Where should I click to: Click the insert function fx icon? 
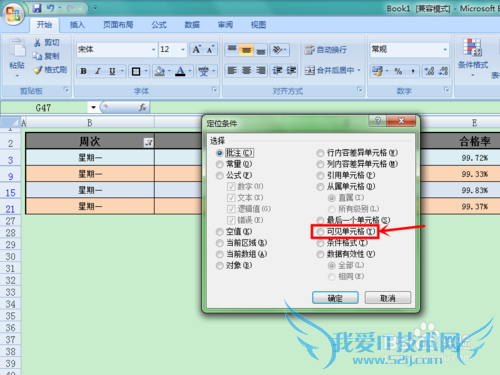click(143, 107)
